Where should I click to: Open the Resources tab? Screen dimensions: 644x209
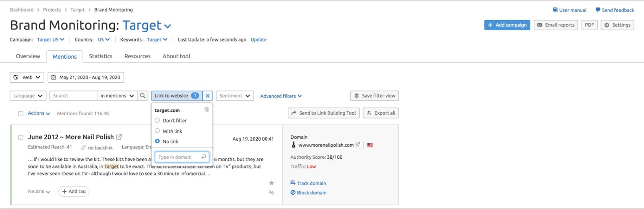point(137,56)
